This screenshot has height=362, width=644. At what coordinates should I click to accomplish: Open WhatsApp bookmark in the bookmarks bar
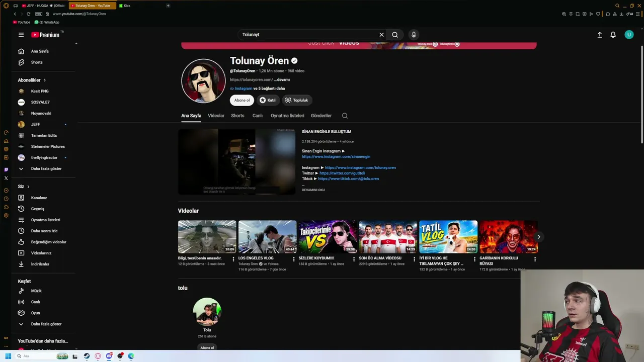coord(47,23)
